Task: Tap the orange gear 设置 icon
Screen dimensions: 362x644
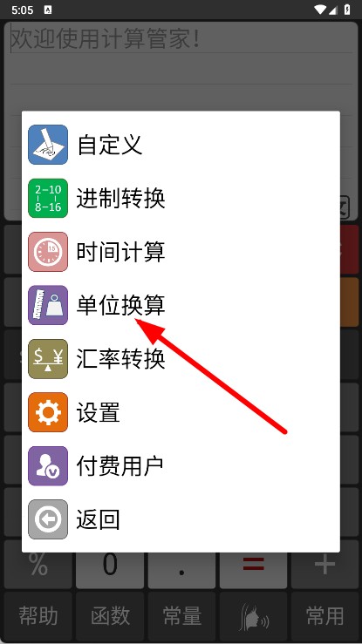Action: pyautogui.click(x=48, y=412)
